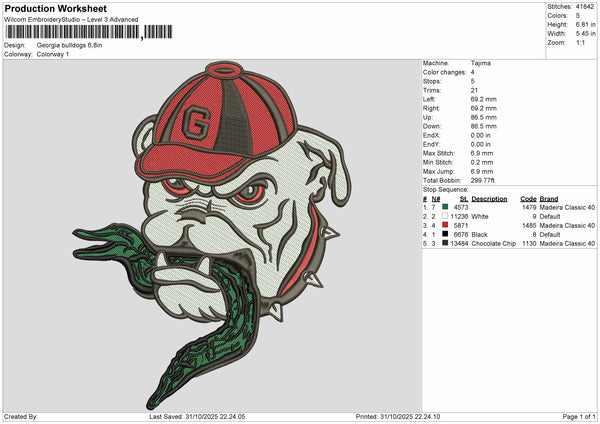The image size is (600, 424).
Task: Click the 'Left:' value 69.2 mm
Action: (x=484, y=99)
